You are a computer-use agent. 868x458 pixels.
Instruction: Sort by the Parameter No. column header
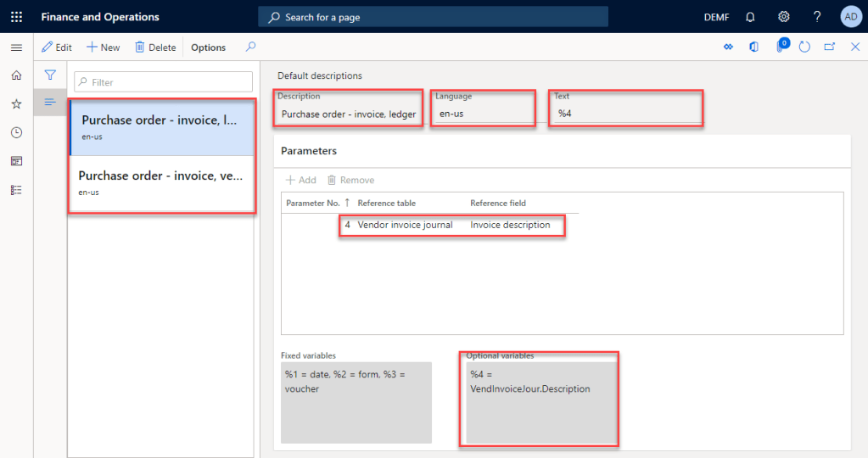pos(313,203)
